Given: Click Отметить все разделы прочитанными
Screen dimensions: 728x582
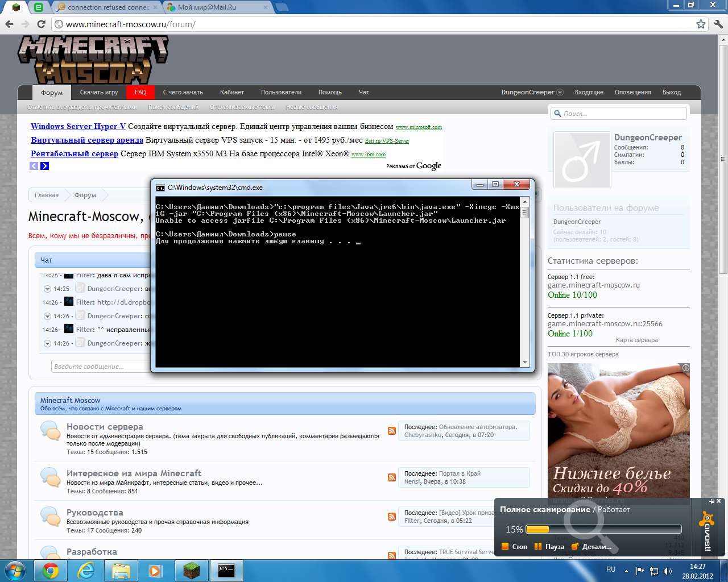Looking at the screenshot, I should [x=82, y=107].
